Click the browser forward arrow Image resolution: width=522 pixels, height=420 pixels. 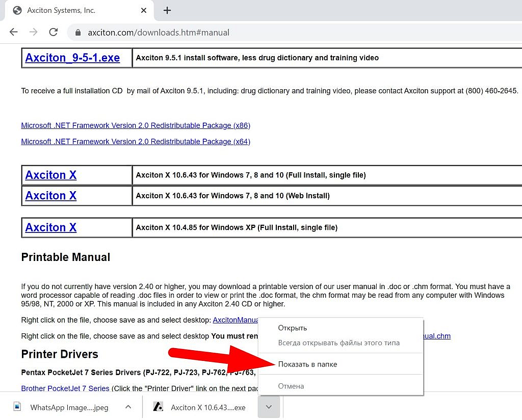click(x=33, y=32)
